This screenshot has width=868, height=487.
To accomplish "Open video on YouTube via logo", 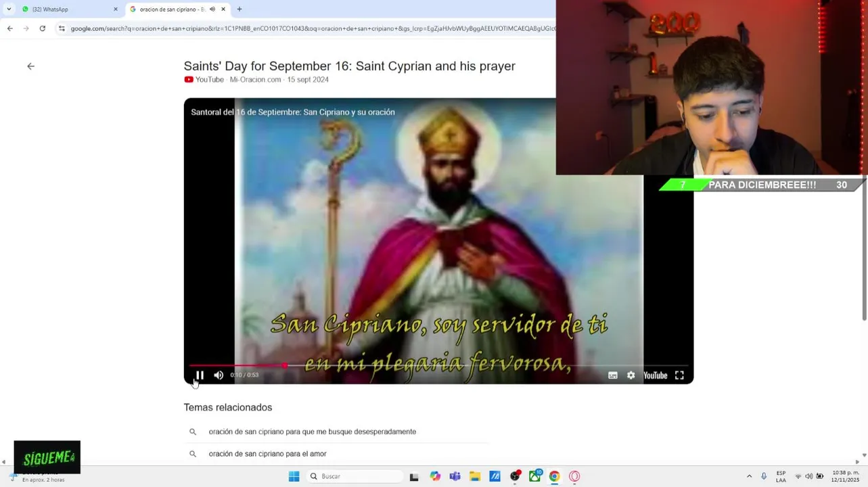I will pos(656,375).
